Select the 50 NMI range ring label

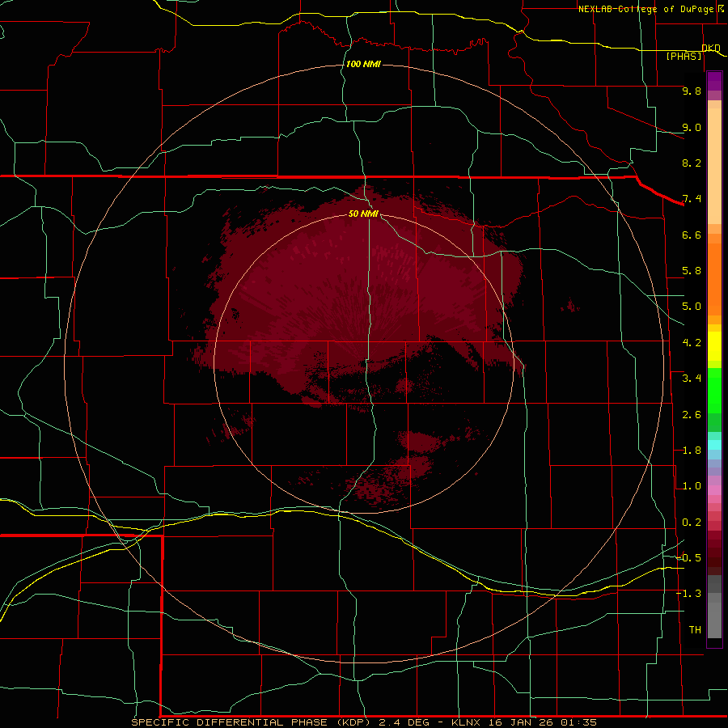point(363,214)
